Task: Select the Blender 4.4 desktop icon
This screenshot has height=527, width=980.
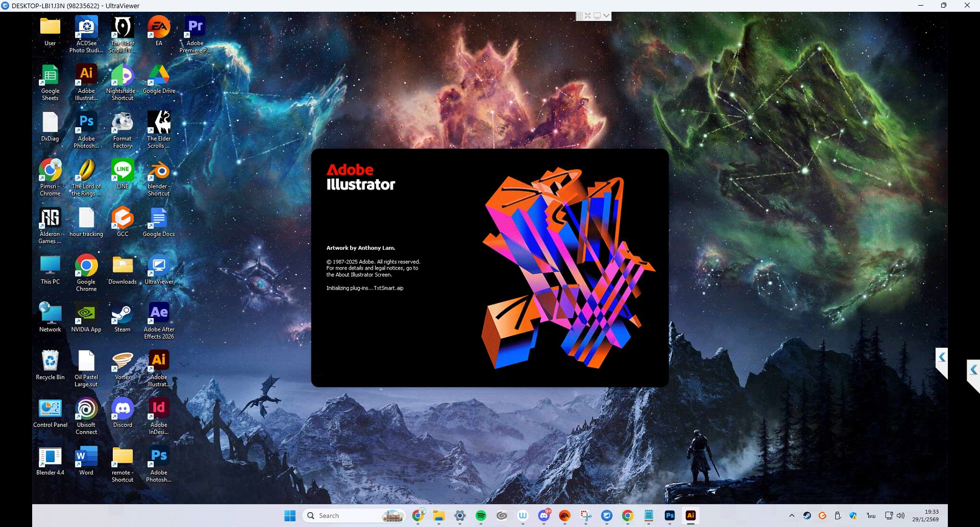Action: (50, 461)
